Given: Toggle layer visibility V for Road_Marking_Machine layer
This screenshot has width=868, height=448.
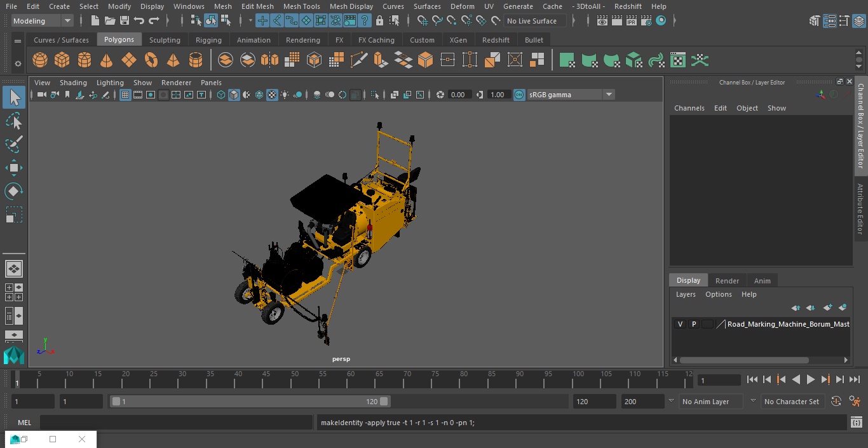Looking at the screenshot, I should pyautogui.click(x=681, y=324).
